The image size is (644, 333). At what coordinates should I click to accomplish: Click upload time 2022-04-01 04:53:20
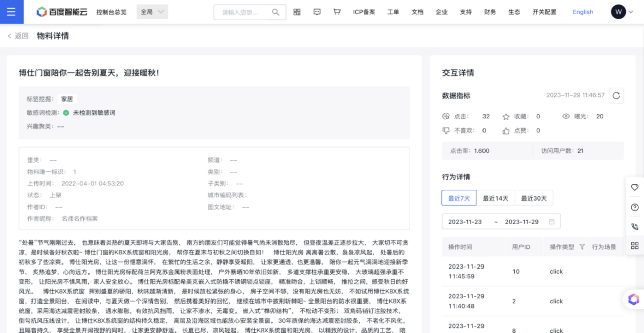click(x=93, y=183)
